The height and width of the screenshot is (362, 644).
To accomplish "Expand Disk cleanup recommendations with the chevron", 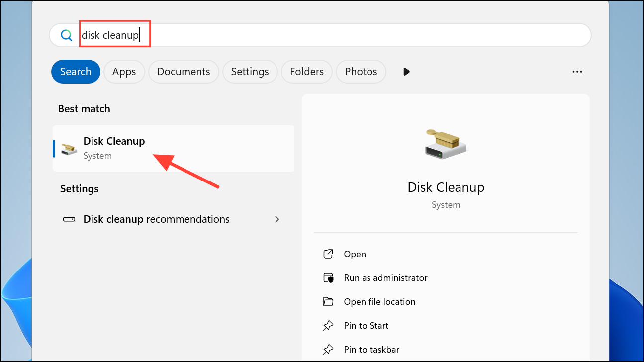I will 277,219.
